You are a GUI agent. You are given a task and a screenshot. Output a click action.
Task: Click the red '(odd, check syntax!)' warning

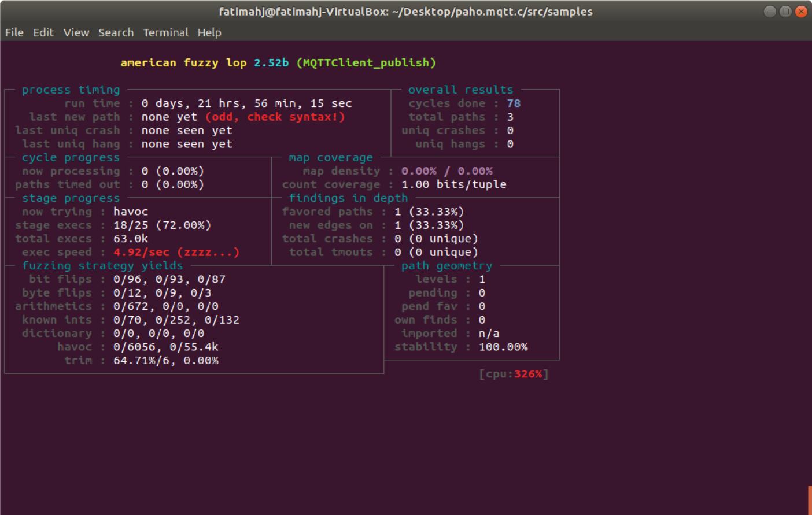click(x=275, y=117)
